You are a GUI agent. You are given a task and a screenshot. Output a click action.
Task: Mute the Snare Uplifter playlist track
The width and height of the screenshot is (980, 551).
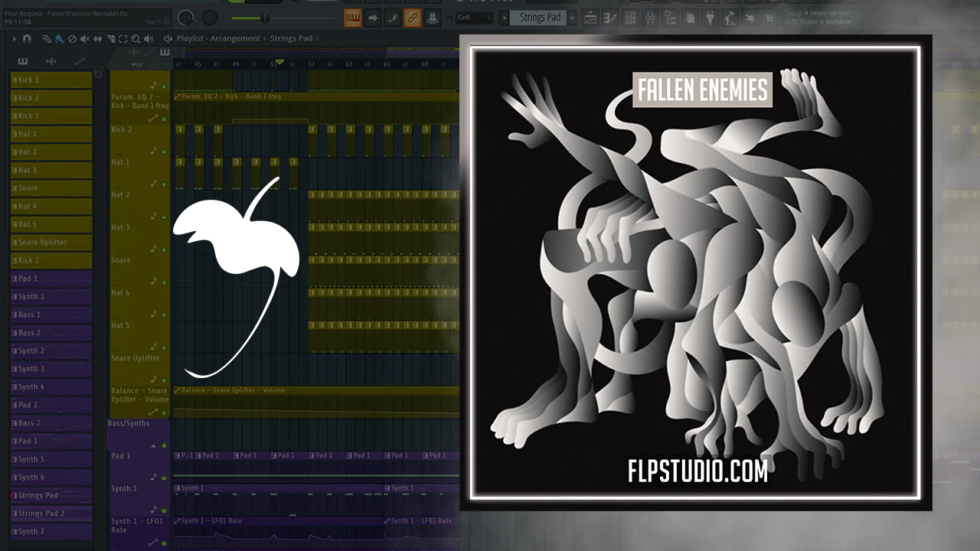tap(164, 380)
